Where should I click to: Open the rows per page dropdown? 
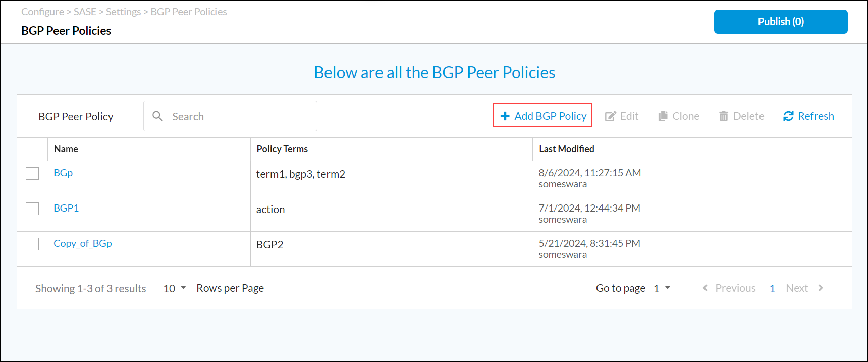pos(175,288)
